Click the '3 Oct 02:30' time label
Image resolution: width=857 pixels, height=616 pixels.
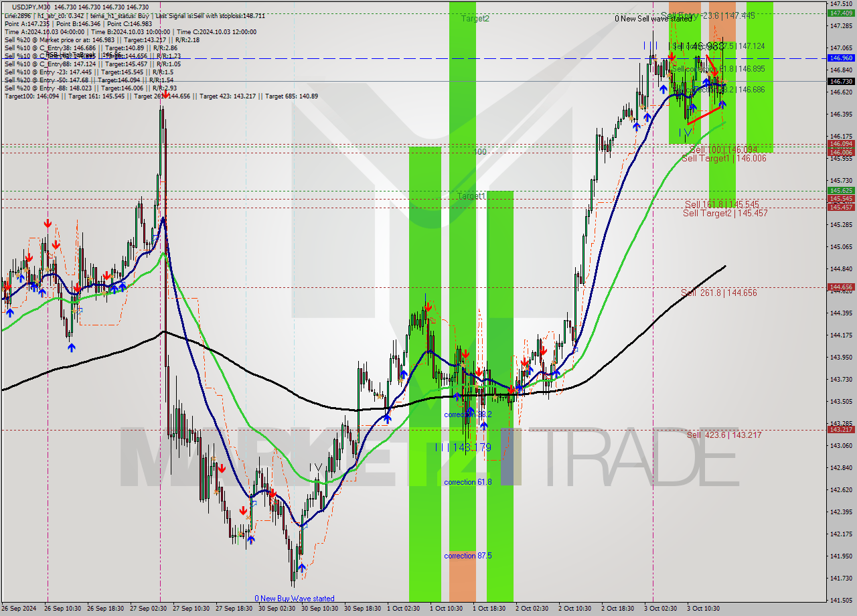[x=661, y=609]
